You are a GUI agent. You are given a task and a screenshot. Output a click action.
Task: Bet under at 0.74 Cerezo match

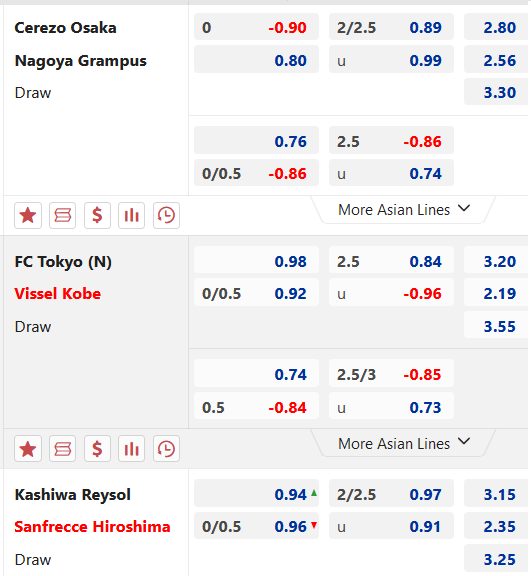coord(391,173)
